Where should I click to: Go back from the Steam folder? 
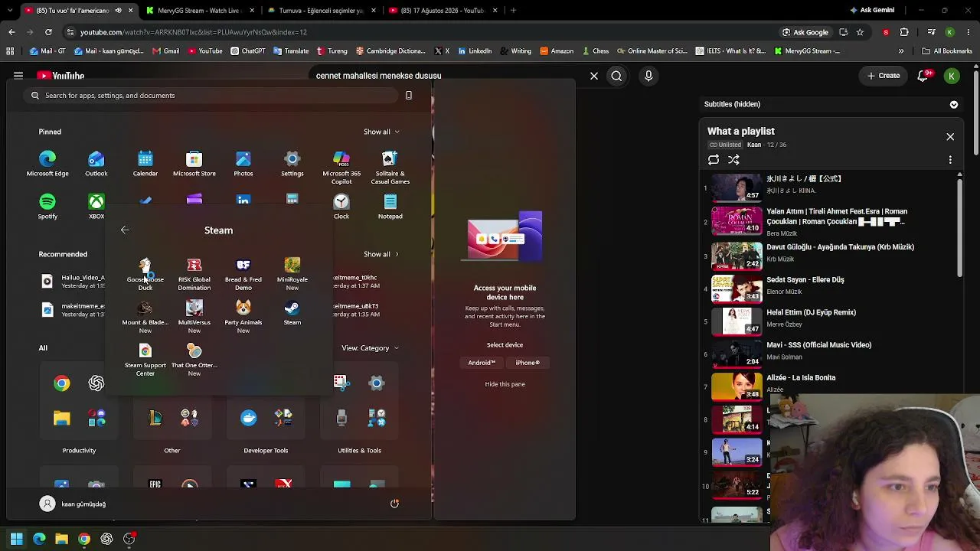[125, 230]
